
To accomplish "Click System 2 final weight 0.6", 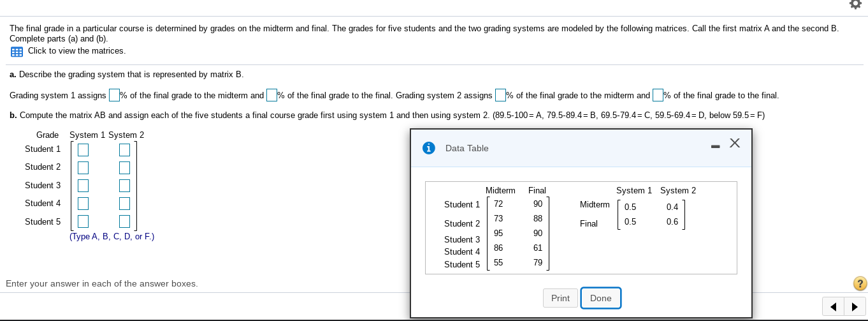I will (x=672, y=221).
